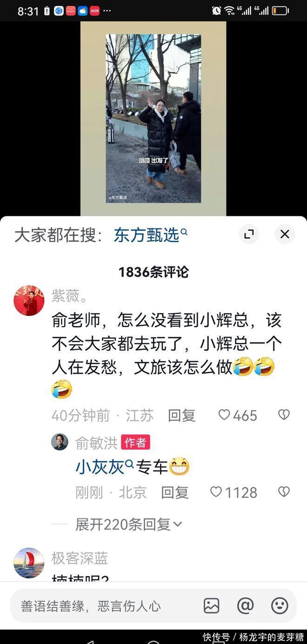Expand the comment panel to fullscreen
This screenshot has height=644, width=307.
tap(249, 234)
